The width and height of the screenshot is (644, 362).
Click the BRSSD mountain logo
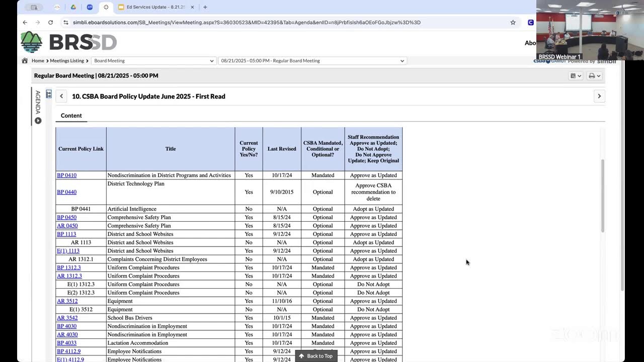(x=31, y=42)
